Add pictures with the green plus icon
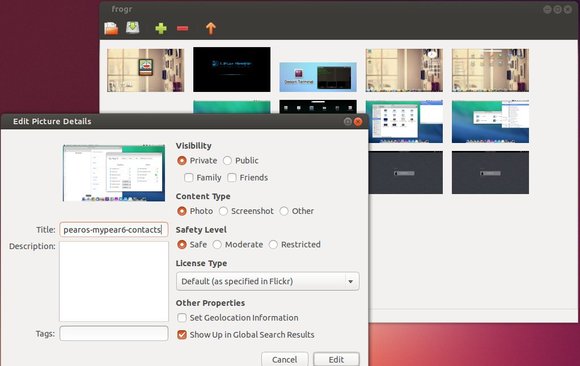Viewport: 580px width, 366px height. pos(161,28)
